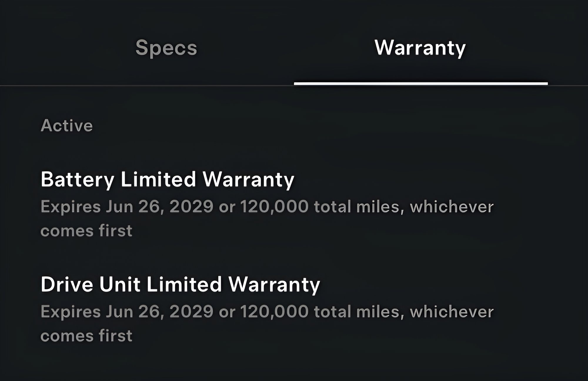Switch to the Specs tab
The height and width of the screenshot is (381, 588).
[x=166, y=48]
